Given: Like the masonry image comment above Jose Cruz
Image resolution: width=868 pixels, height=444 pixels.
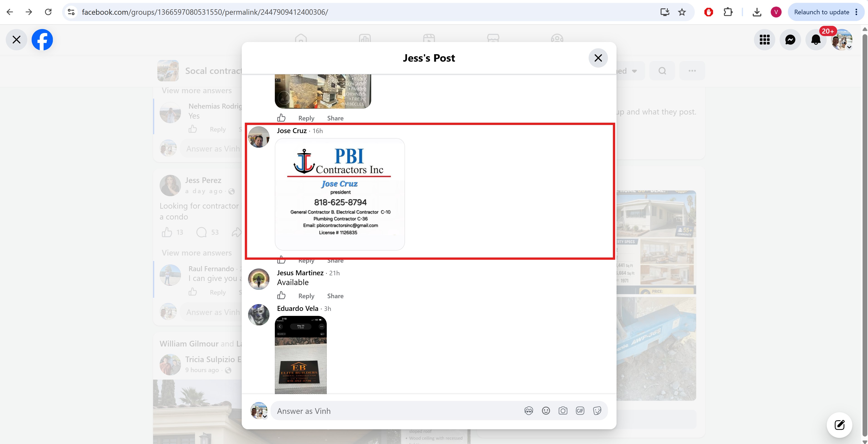Looking at the screenshot, I should click(281, 118).
